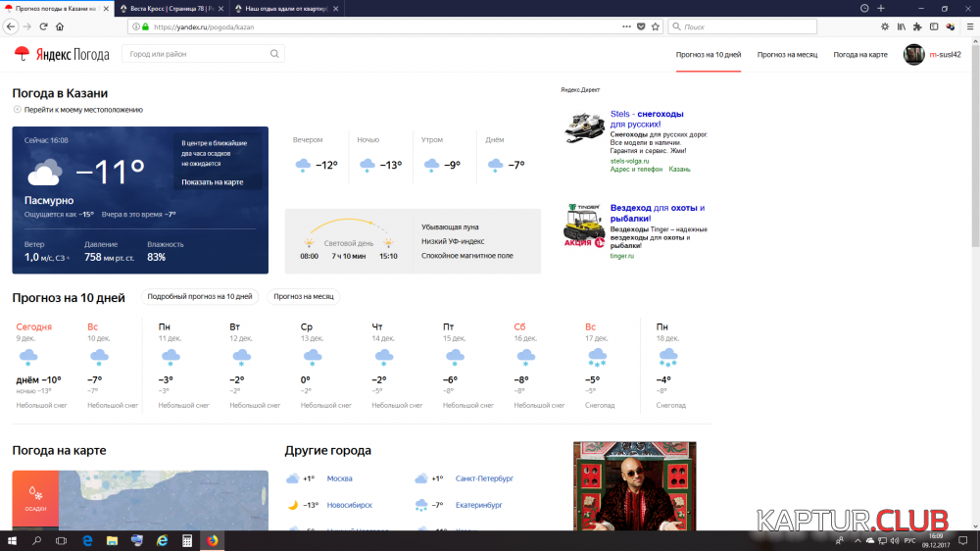
Task: Click the location target icon near 'Перейти'
Action: coord(17,110)
